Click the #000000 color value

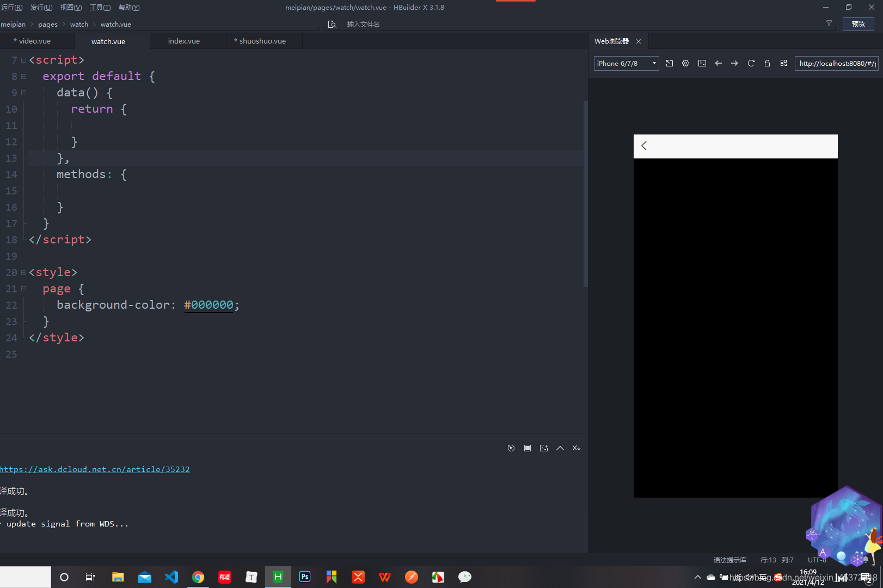click(209, 305)
